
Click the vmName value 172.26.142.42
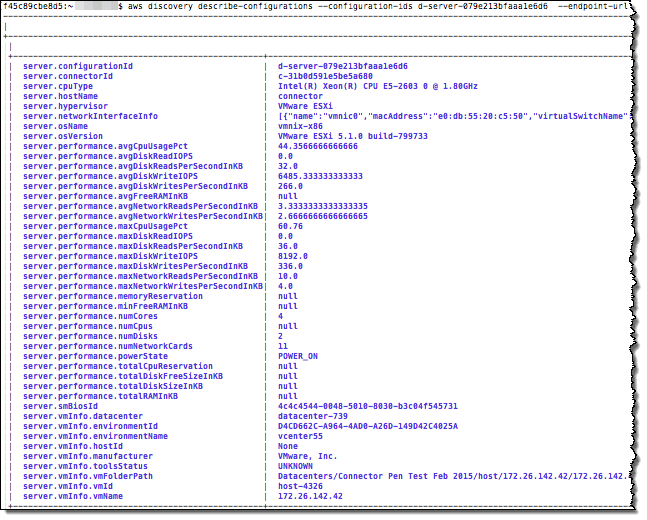pos(312,496)
